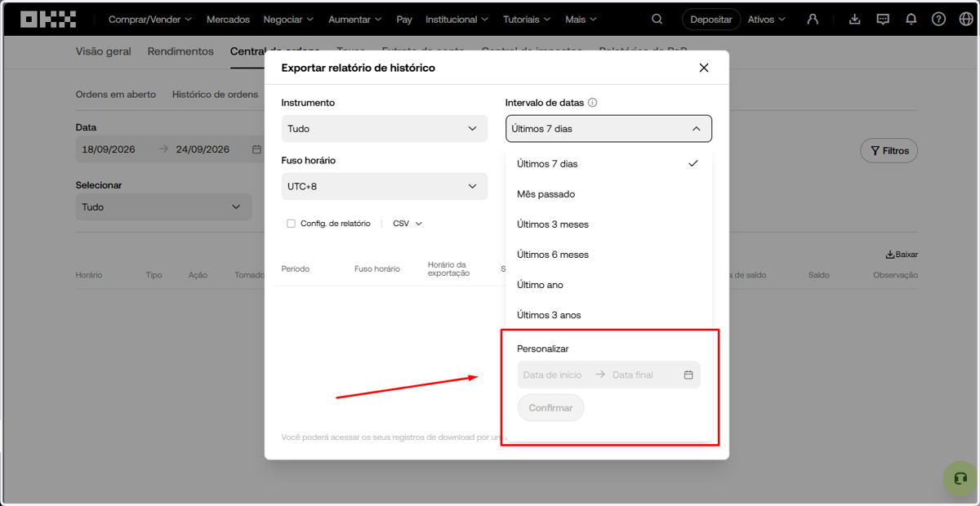Open the user profile icon
This screenshot has width=980, height=506.
click(812, 19)
